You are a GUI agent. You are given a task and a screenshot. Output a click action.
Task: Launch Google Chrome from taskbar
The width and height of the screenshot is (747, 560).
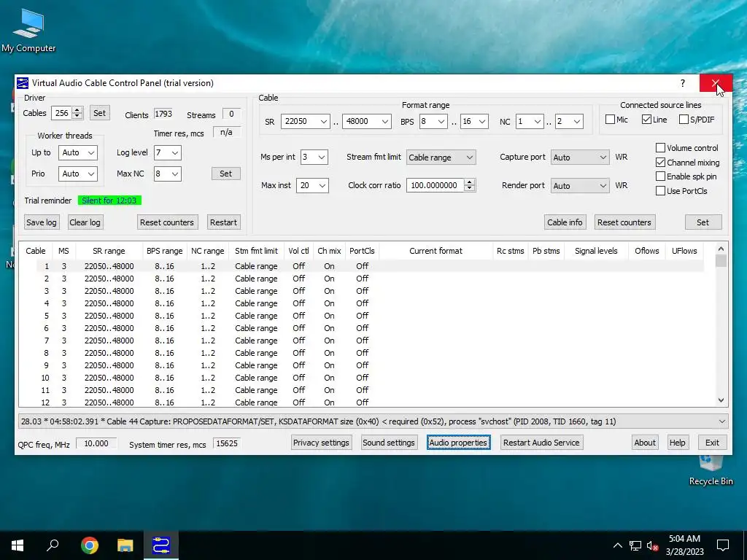[x=89, y=545]
